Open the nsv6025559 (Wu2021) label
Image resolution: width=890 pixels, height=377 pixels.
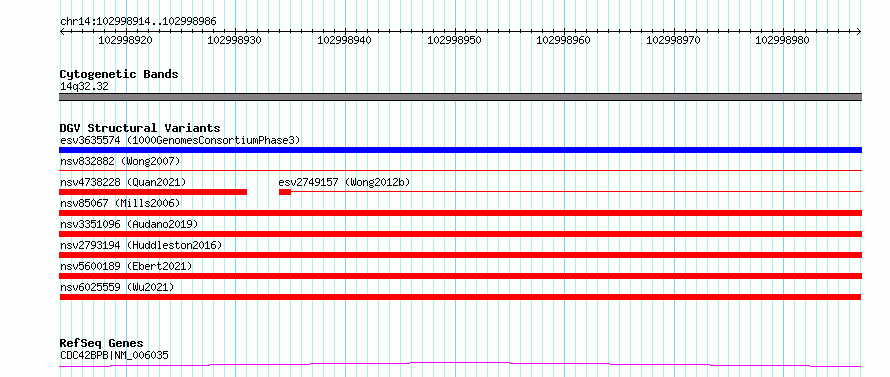pos(117,287)
